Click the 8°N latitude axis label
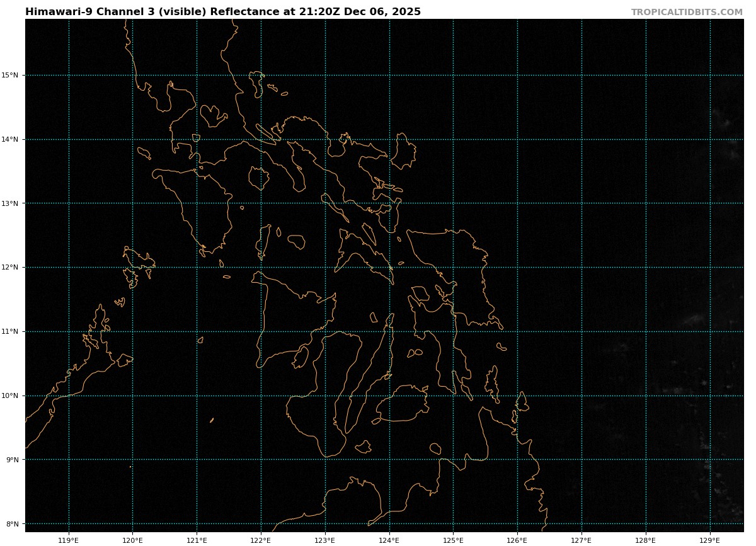The height and width of the screenshot is (546, 756). pyautogui.click(x=13, y=524)
